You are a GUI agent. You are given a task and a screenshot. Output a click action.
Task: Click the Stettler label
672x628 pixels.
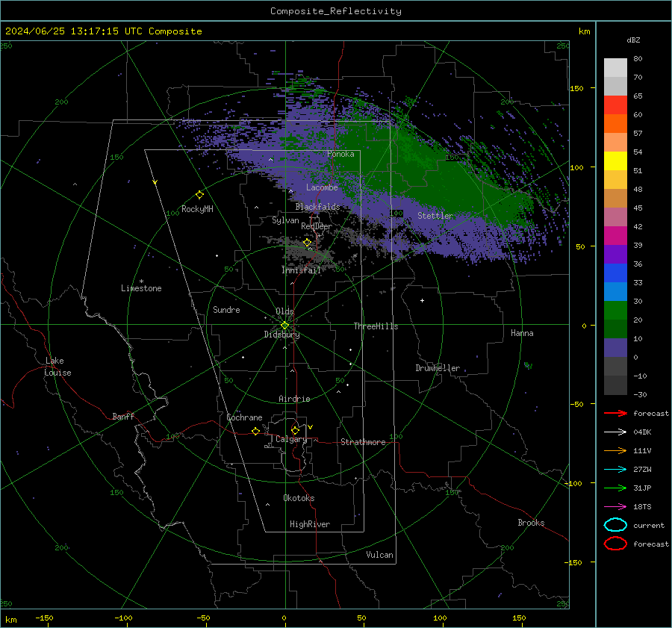pos(435,216)
